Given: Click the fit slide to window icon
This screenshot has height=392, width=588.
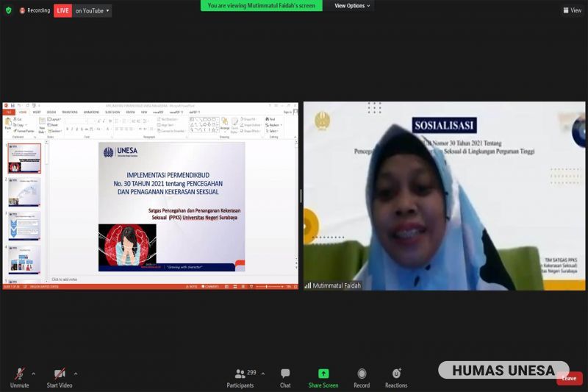Looking at the screenshot, I should (295, 287).
